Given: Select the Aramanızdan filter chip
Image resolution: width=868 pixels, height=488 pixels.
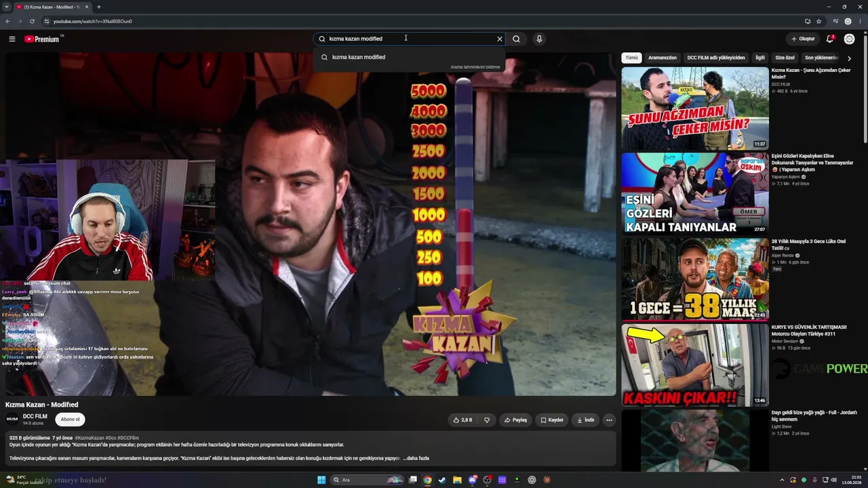Looking at the screenshot, I should point(662,58).
